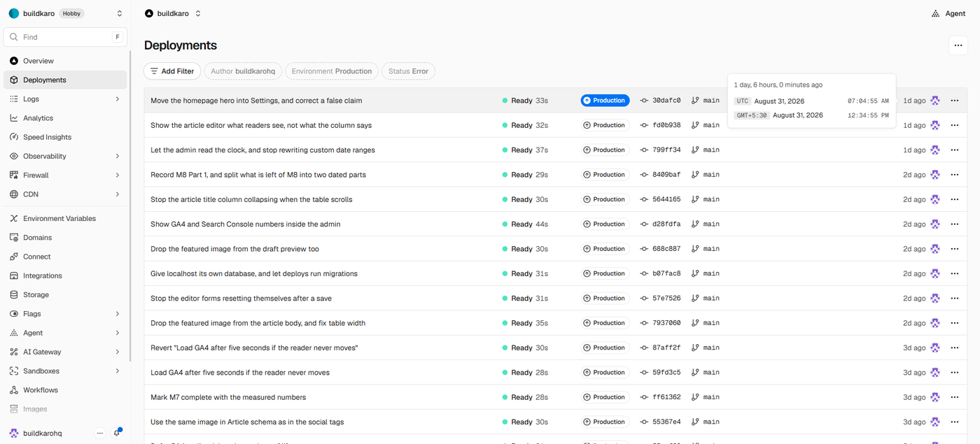Open deployment 'Mark M7 complete with the measured numbers'
This screenshot has width=980, height=444.
coord(228,397)
